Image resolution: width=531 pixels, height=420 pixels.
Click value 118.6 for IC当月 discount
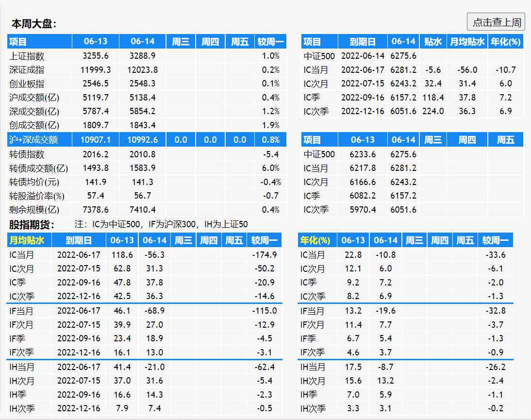(x=122, y=255)
